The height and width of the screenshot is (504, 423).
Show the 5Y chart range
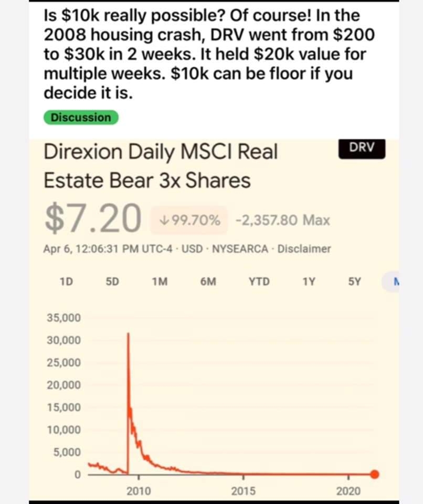[355, 281]
